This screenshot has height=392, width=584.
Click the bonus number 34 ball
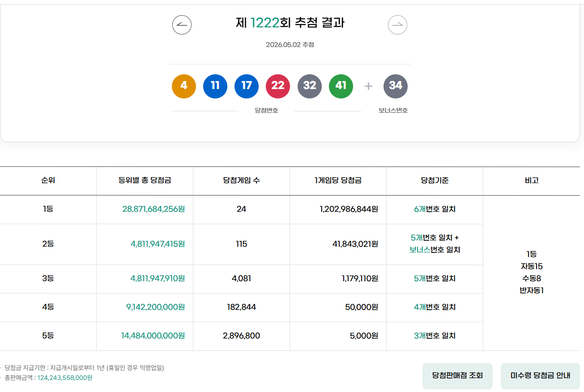[x=396, y=86]
